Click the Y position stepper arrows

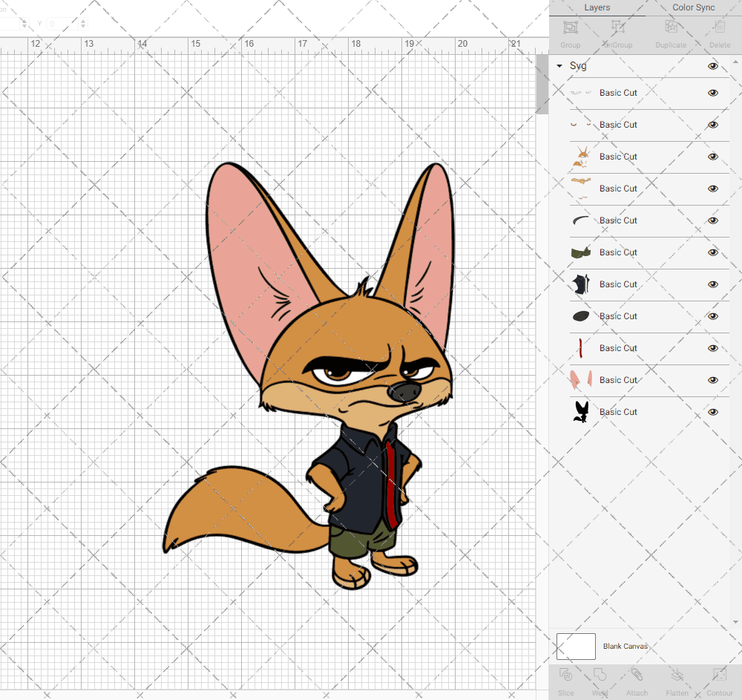[x=83, y=24]
